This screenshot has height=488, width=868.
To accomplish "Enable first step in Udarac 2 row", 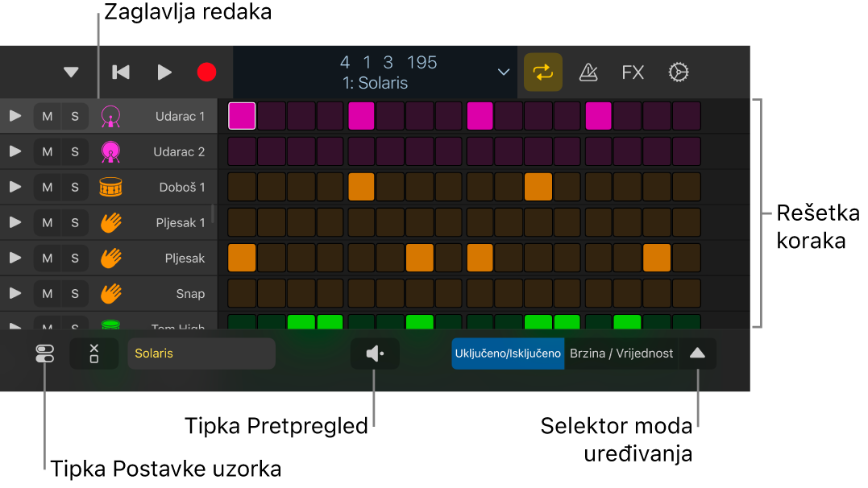I will click(x=242, y=151).
